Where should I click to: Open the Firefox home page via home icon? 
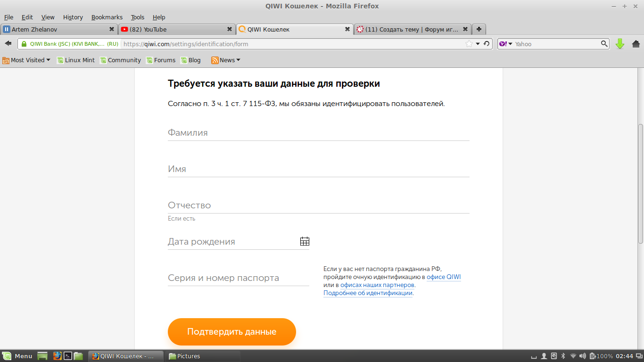tap(636, 44)
